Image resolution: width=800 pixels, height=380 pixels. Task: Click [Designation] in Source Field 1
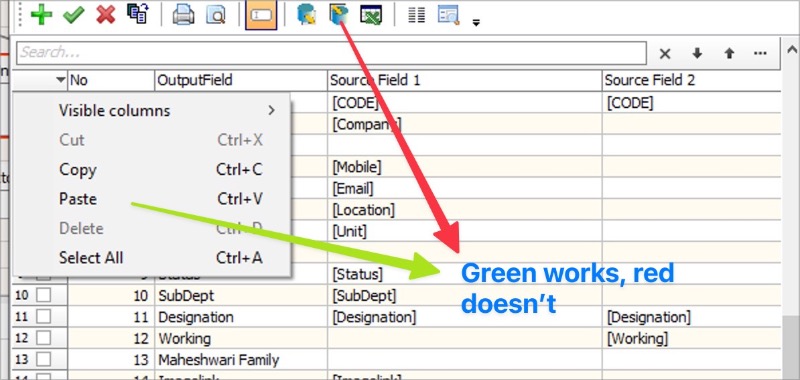click(464, 317)
